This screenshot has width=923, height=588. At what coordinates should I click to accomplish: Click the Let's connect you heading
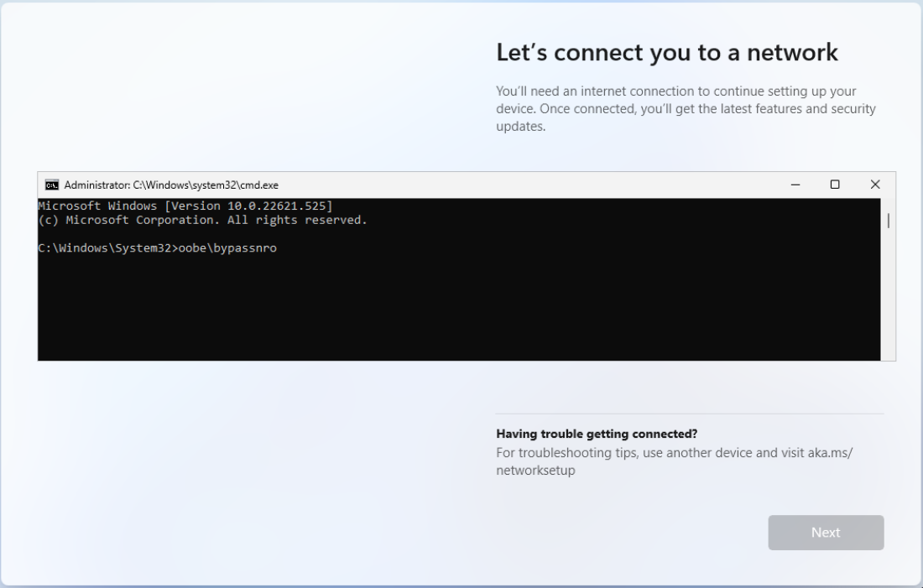point(667,52)
